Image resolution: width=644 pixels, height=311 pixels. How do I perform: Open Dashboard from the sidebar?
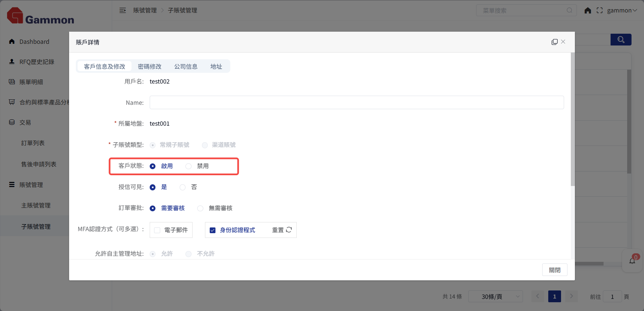(x=34, y=42)
